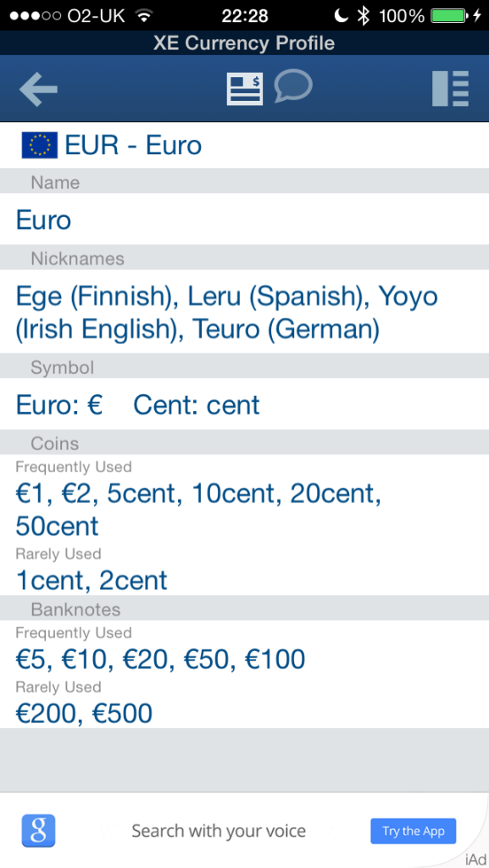
Task: Select the EUR - Euro heading
Action: [133, 145]
